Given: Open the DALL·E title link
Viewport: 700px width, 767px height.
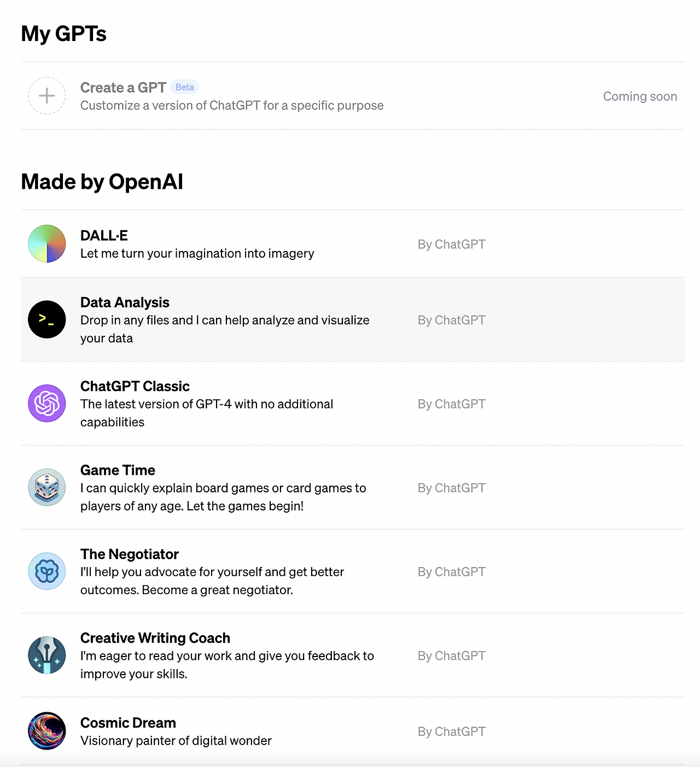Looking at the screenshot, I should [104, 236].
